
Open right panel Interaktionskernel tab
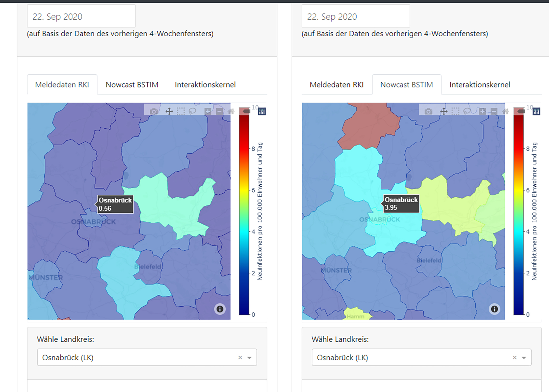click(x=480, y=85)
